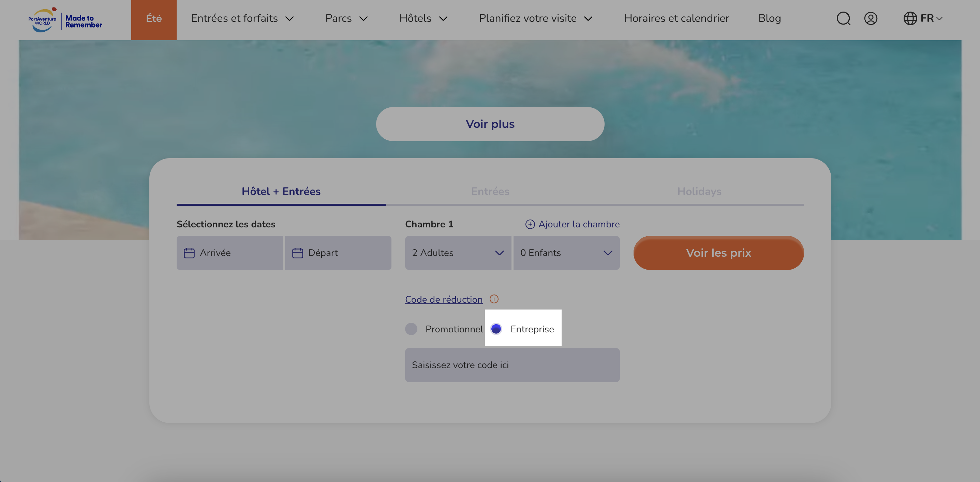
Task: Click the Sélectionnez les dates label
Action: [x=226, y=224]
